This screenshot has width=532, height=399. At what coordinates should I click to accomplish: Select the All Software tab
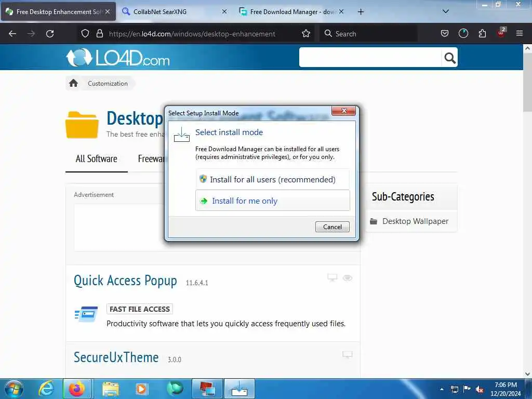click(96, 159)
